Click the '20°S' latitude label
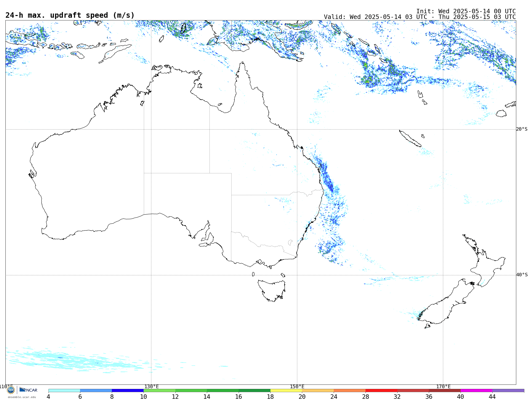 coord(522,129)
